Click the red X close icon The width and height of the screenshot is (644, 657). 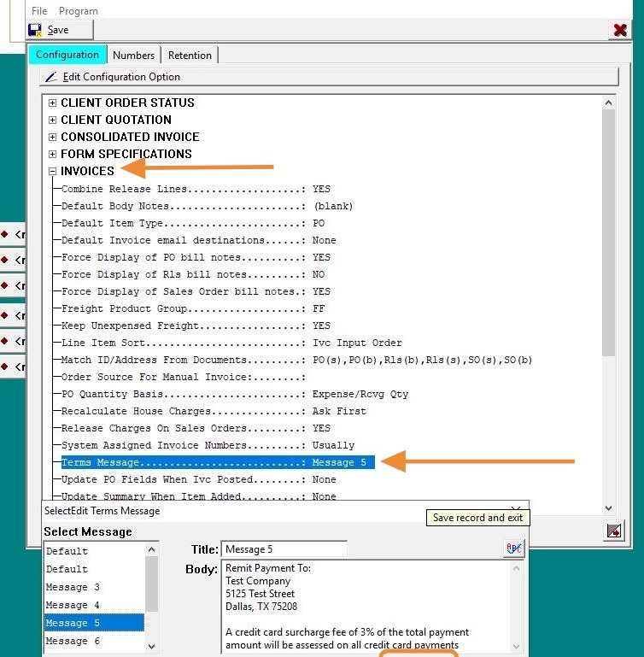point(620,30)
